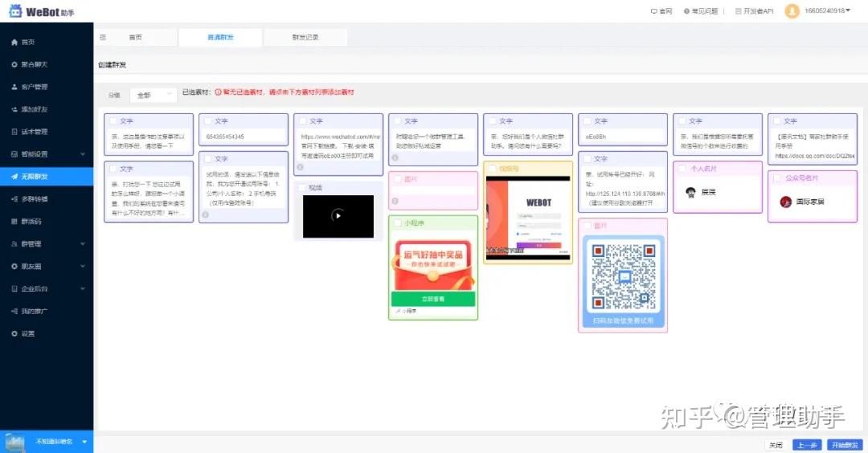868x453 pixels.
Task: Select the highlighted 无限群发 sidebar item
Action: [47, 177]
